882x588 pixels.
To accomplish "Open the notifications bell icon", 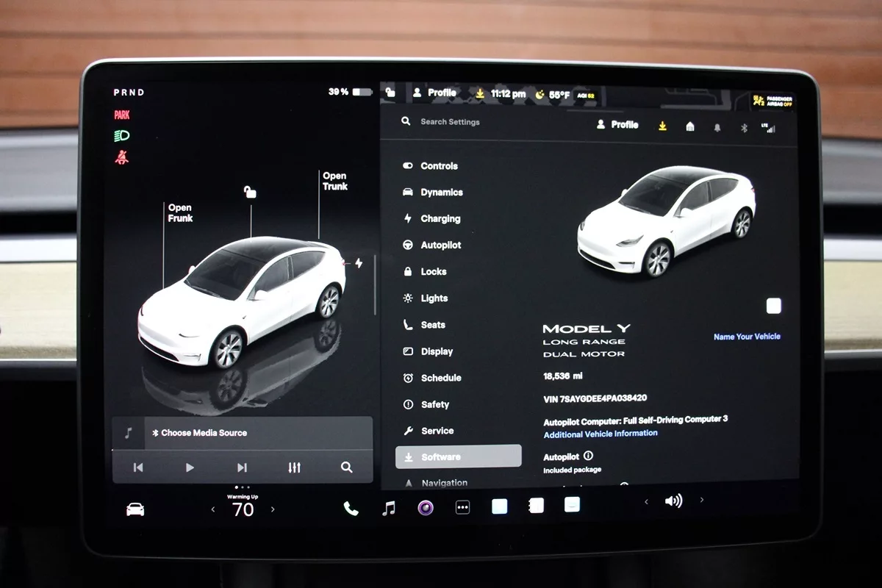I will tap(717, 127).
